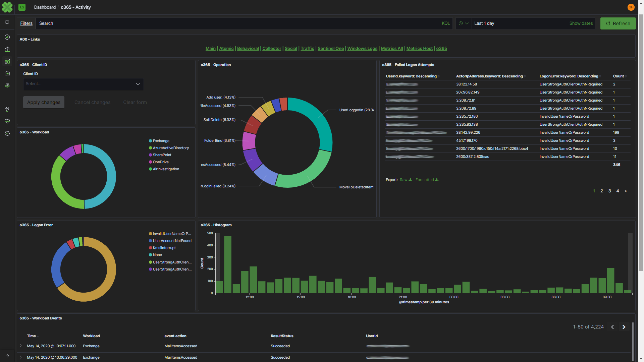Screen dimensions: 644x362
Task: Go to Dashboard breadcrumb
Action: pyautogui.click(x=45, y=7)
